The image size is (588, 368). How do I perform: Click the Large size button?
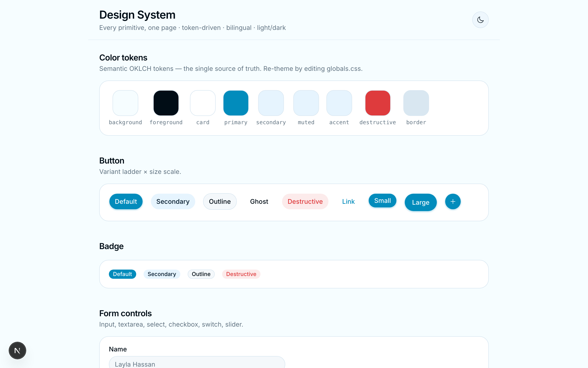(421, 202)
